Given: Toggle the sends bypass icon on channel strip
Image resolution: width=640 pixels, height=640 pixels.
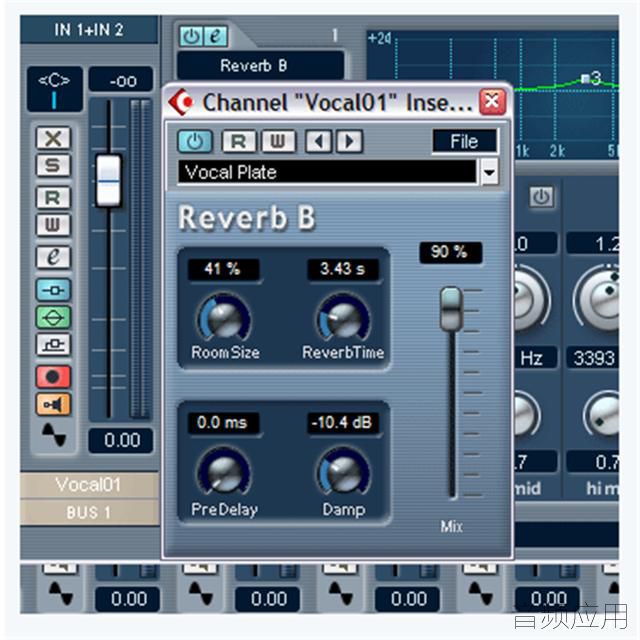Looking at the screenshot, I should point(53,345).
